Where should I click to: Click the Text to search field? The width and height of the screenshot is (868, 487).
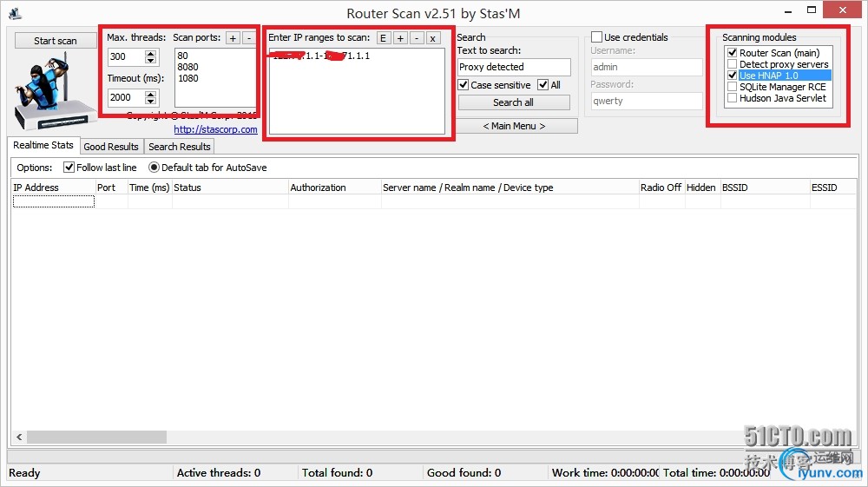[514, 67]
